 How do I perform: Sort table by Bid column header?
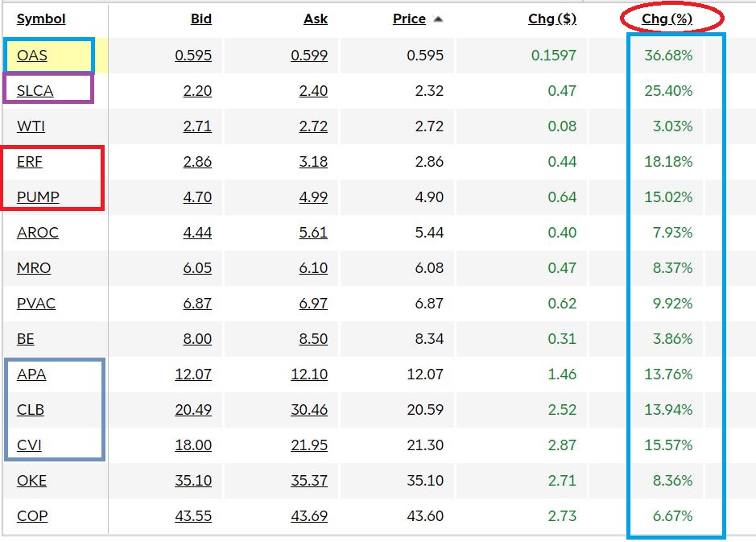point(201,19)
